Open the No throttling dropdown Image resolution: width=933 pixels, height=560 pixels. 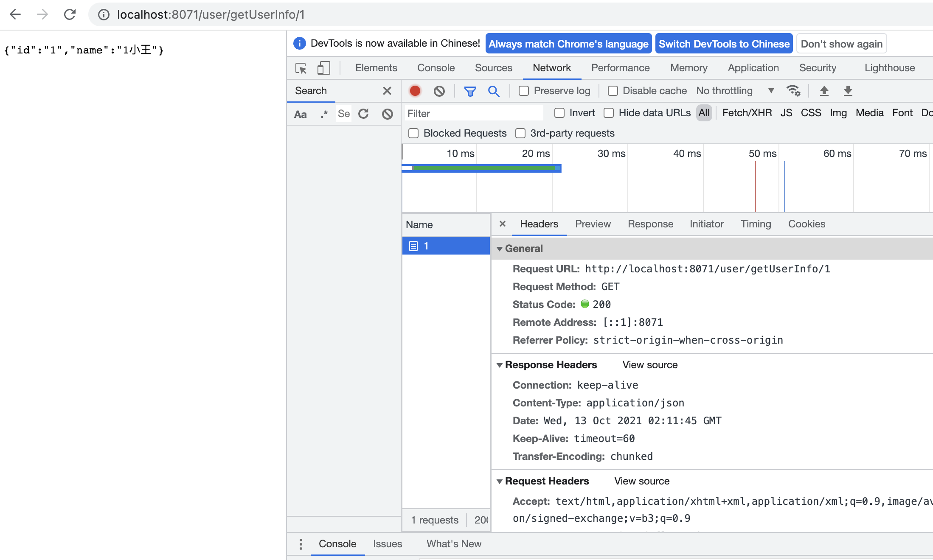click(734, 91)
